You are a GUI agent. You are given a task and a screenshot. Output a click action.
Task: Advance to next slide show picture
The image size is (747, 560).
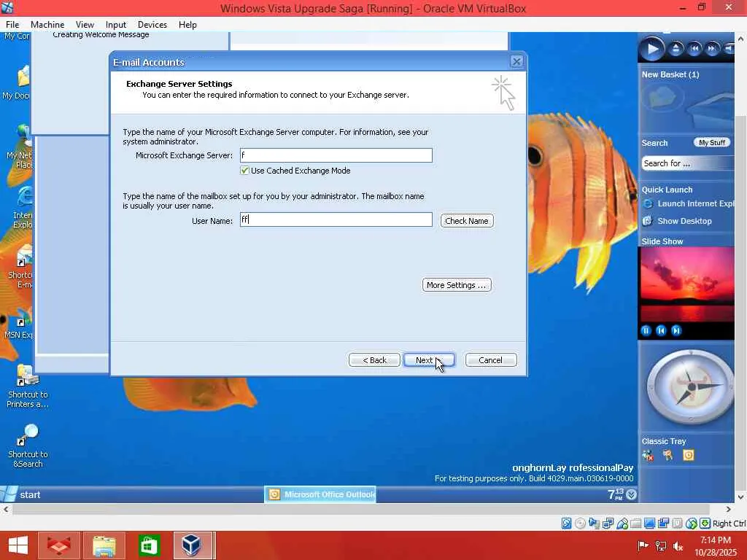(676, 330)
